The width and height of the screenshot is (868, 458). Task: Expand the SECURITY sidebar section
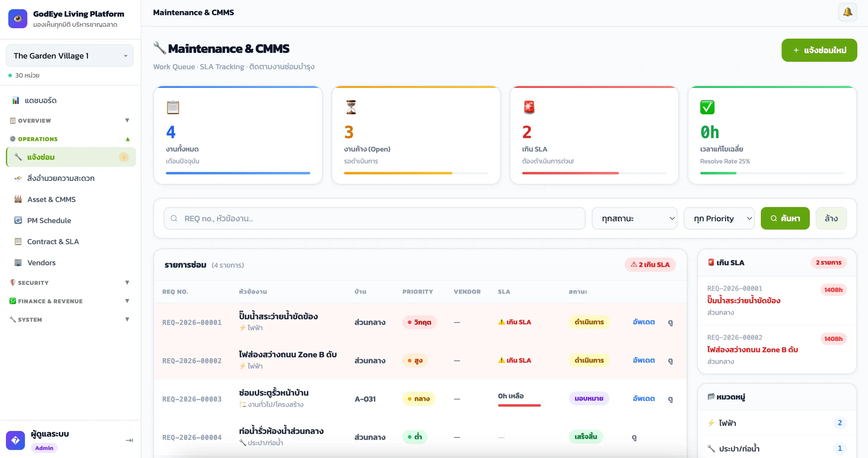point(70,283)
